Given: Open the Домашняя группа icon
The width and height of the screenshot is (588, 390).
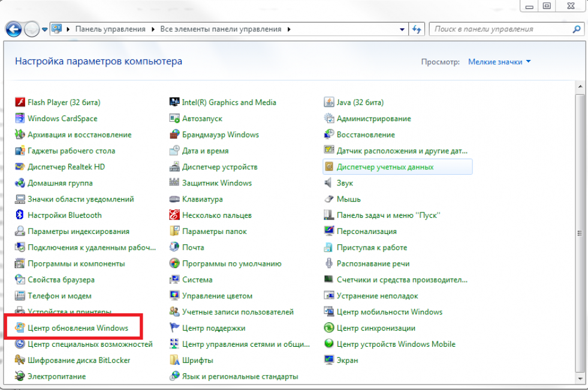Looking at the screenshot, I should click(x=20, y=183).
